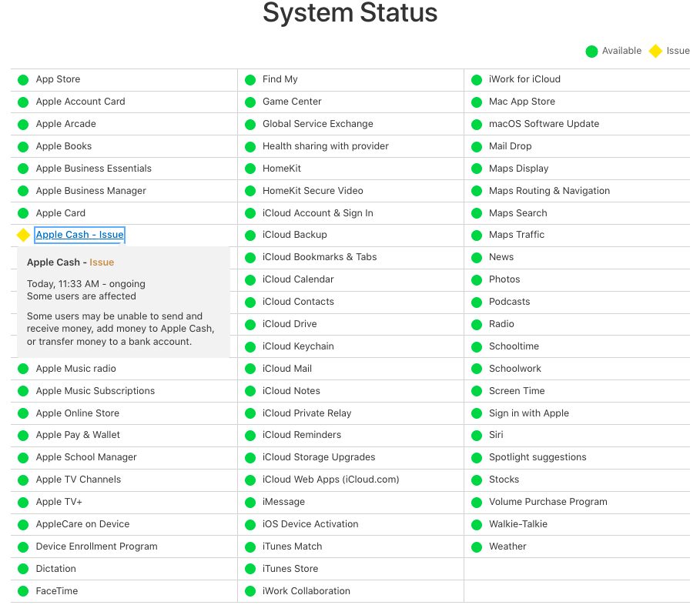The width and height of the screenshot is (700, 605).
Task: Click the System Status page heading
Action: tap(350, 13)
